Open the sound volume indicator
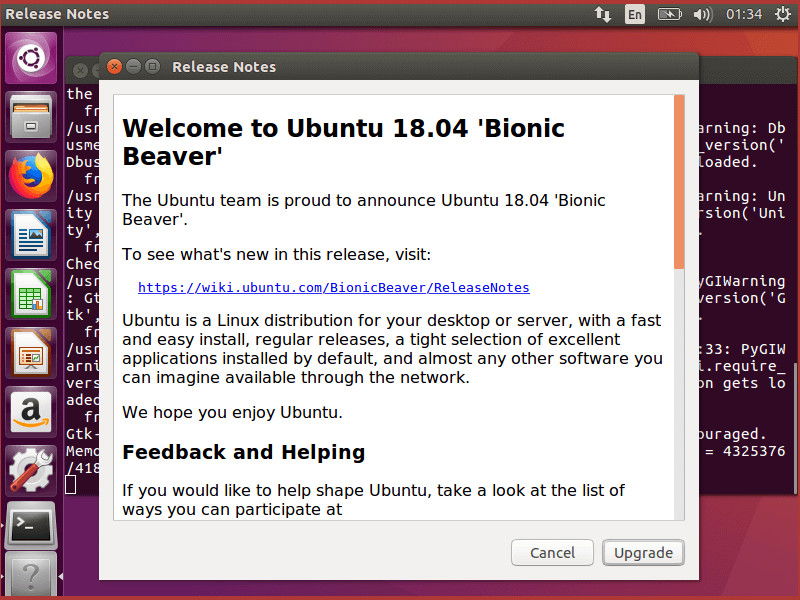Screen dimensions: 800x600 pyautogui.click(x=703, y=14)
